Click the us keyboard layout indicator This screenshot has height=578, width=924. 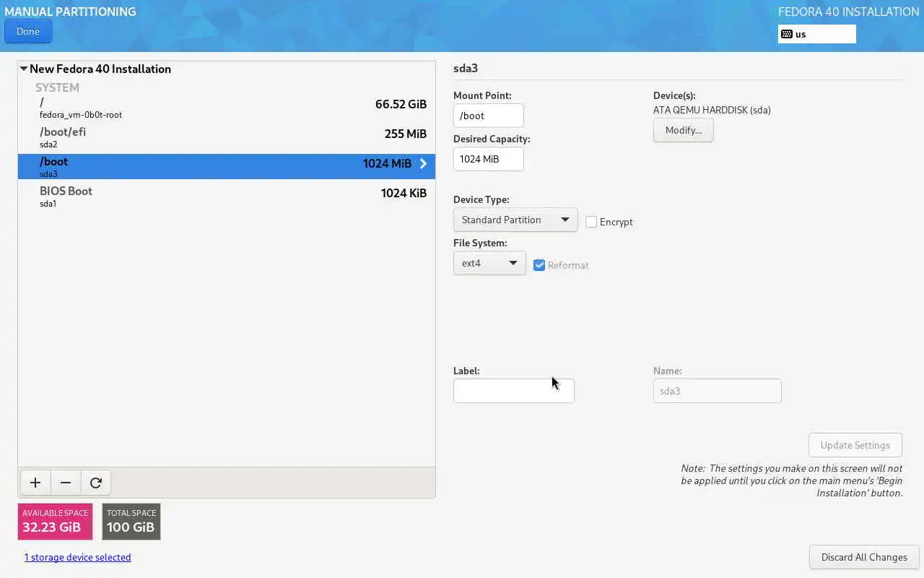(x=817, y=34)
